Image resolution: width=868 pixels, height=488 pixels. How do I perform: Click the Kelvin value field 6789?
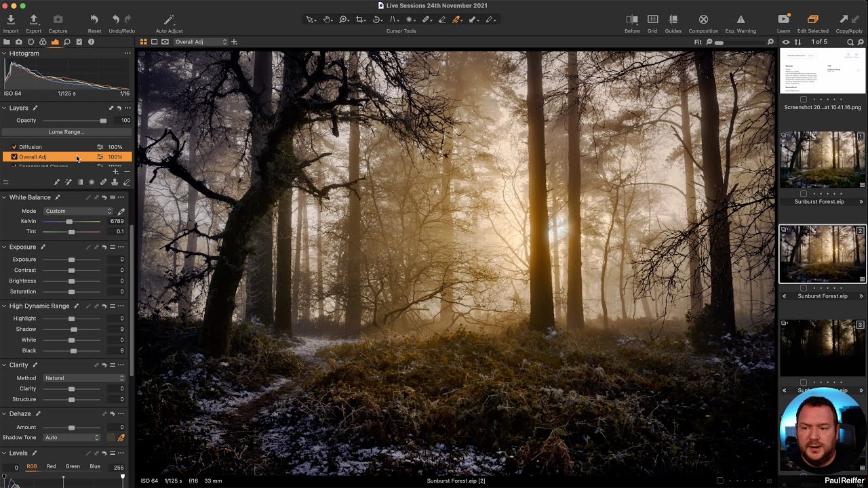click(x=117, y=222)
